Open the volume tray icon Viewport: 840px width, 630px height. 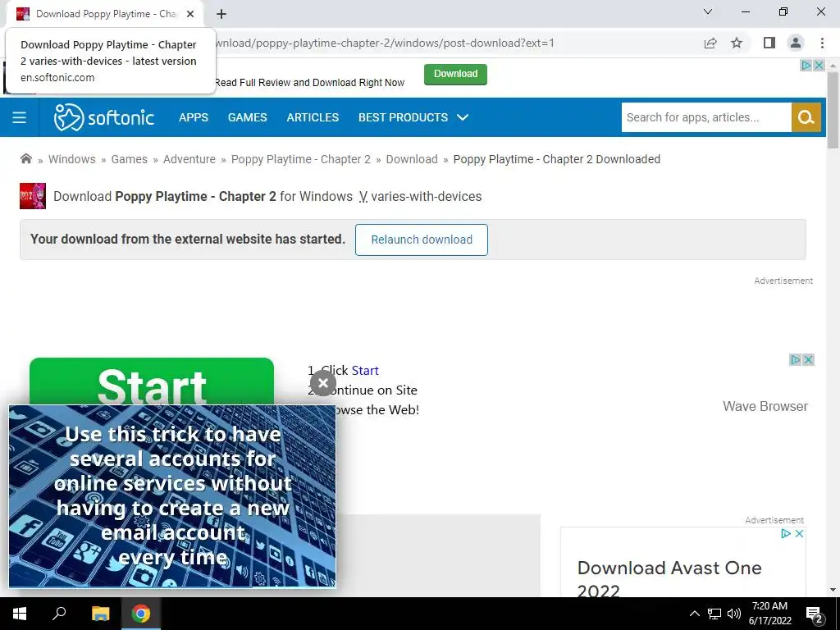tap(734, 614)
